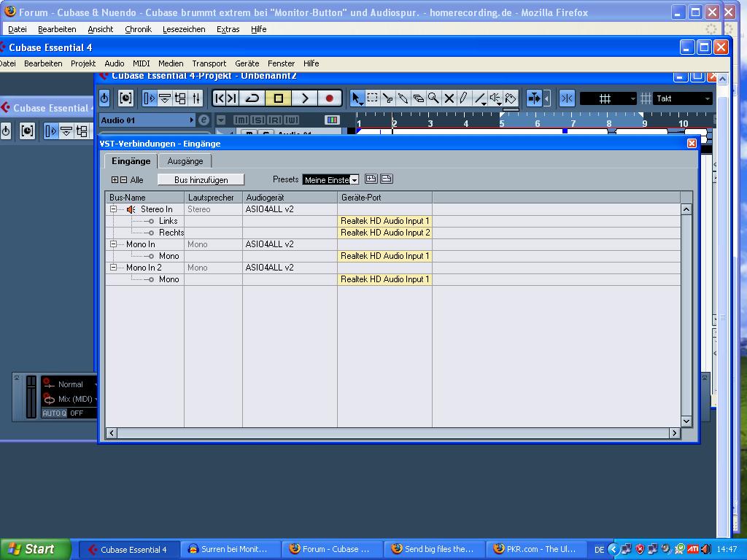Toggle the Snap on/off button
Image resolution: width=747 pixels, height=560 pixels.
[x=567, y=98]
